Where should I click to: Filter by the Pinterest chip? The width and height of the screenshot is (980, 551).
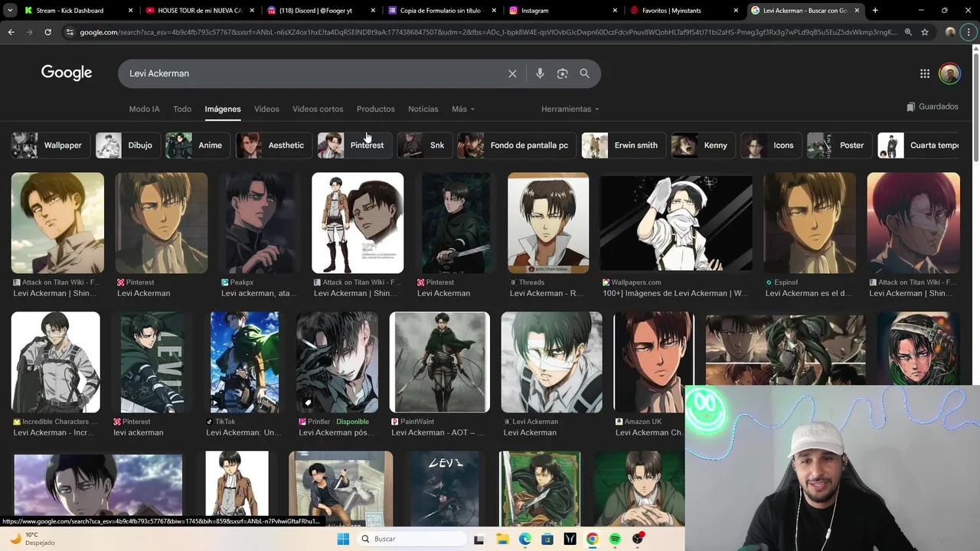click(355, 145)
